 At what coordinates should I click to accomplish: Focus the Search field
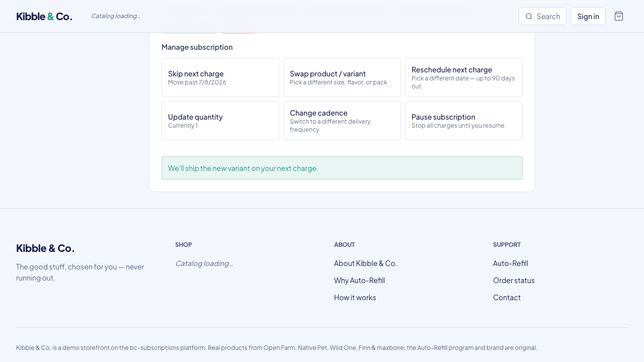tap(542, 16)
